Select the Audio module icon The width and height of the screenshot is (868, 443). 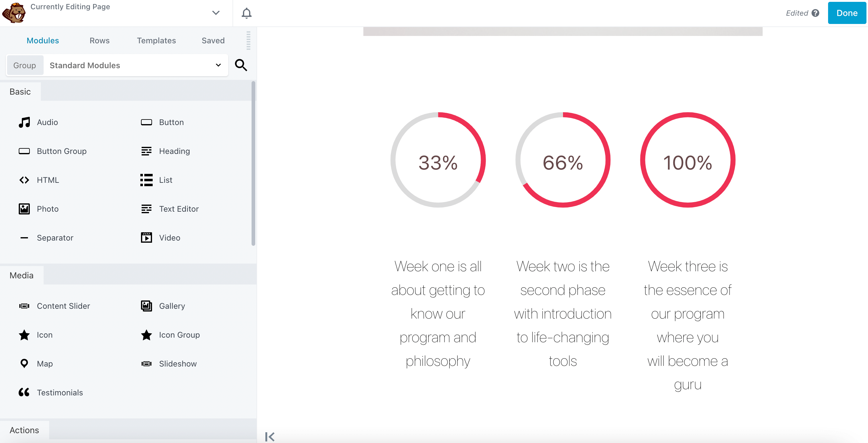(x=24, y=122)
